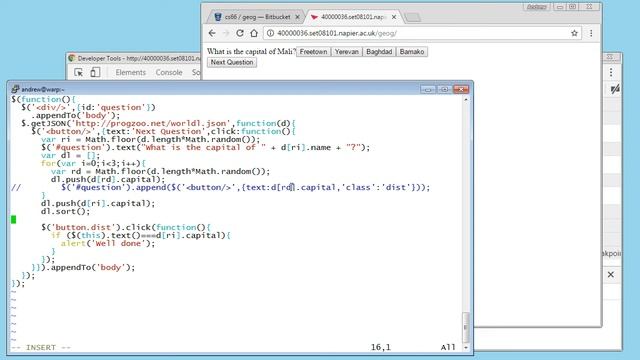640x360 pixels.
Task: Select Bamako as the capital
Action: [x=412, y=52]
